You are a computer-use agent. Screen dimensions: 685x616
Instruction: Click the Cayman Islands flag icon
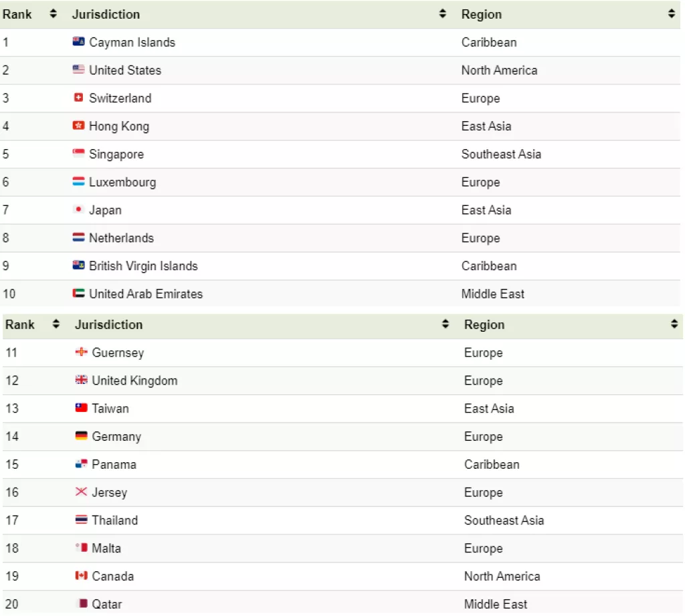pyautogui.click(x=78, y=42)
